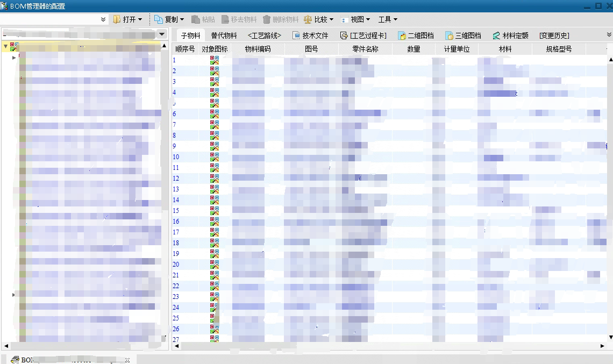
Task: Select row number 8
Action: point(174,135)
